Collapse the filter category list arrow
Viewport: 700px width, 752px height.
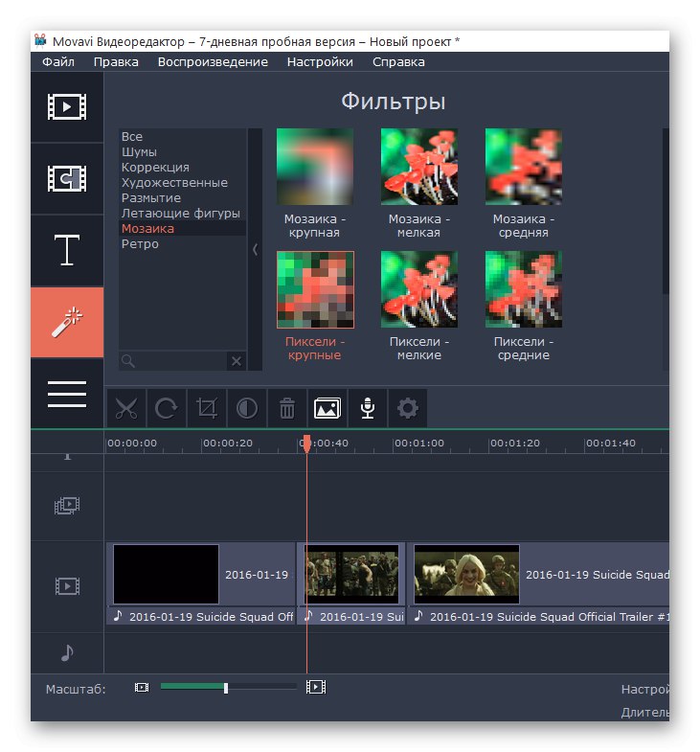[255, 249]
